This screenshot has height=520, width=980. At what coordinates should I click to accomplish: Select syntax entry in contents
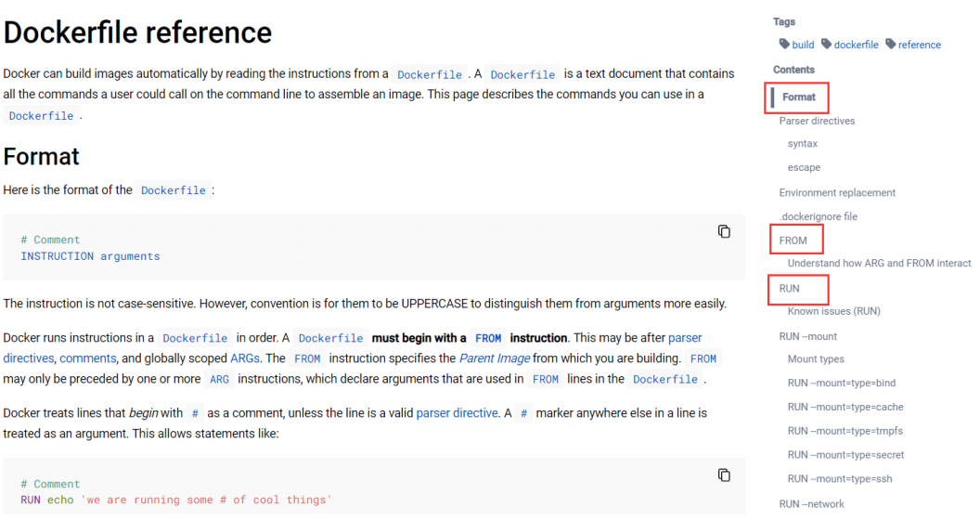(x=803, y=144)
